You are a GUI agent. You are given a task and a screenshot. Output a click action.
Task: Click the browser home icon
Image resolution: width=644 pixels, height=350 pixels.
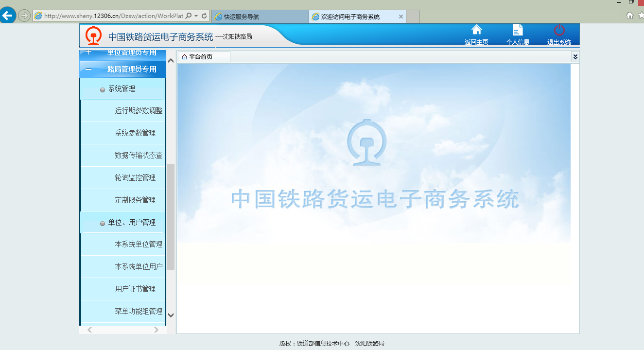pyautogui.click(x=630, y=16)
